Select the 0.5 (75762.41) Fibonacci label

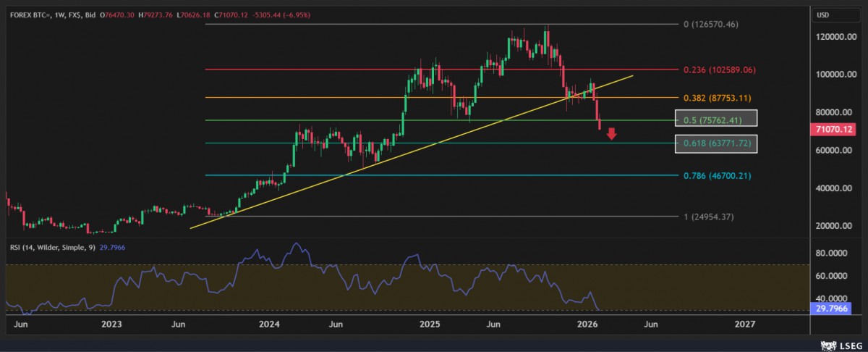715,119
